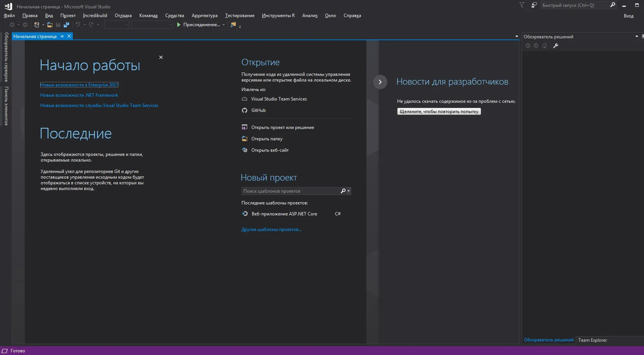Click the Undo toolbar icon
Image resolution: width=644 pixels, height=355 pixels.
coord(78,25)
